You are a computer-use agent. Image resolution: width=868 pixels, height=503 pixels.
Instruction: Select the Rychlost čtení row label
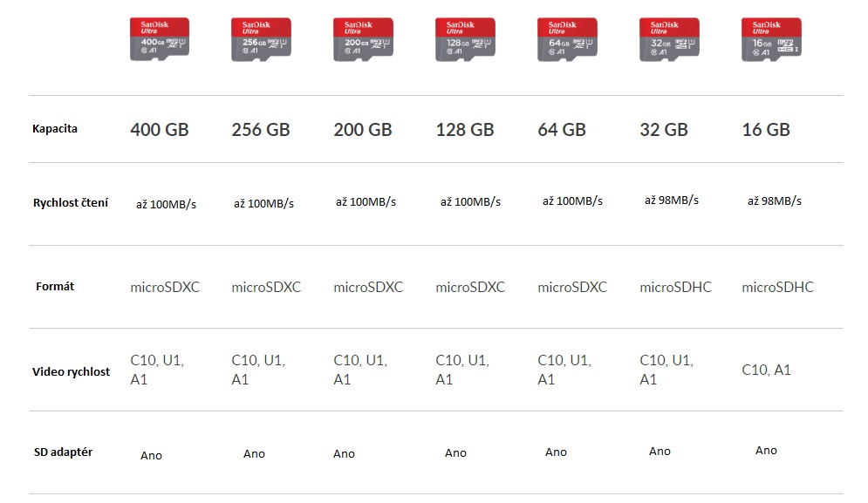tap(71, 202)
